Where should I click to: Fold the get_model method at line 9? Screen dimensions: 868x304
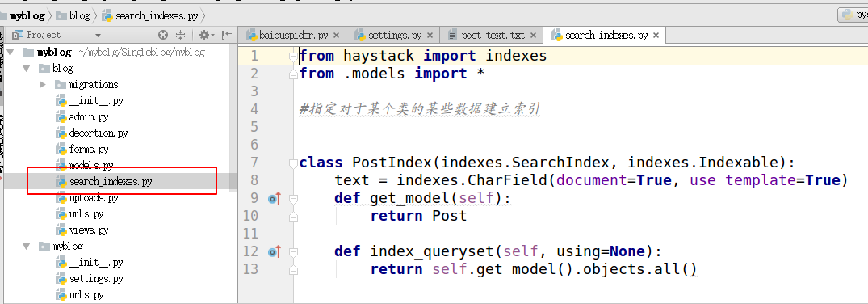coord(293,199)
